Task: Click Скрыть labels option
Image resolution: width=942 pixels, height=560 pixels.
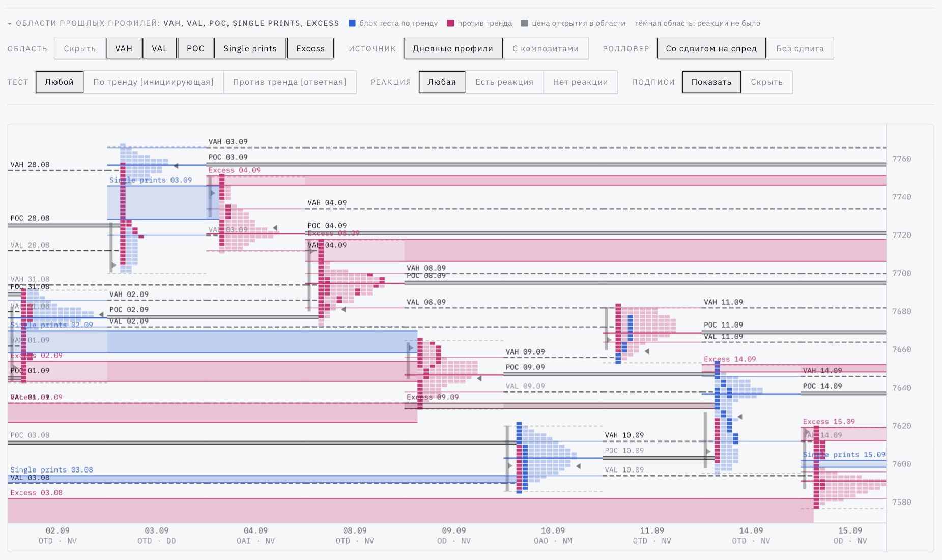Action: coord(767,82)
